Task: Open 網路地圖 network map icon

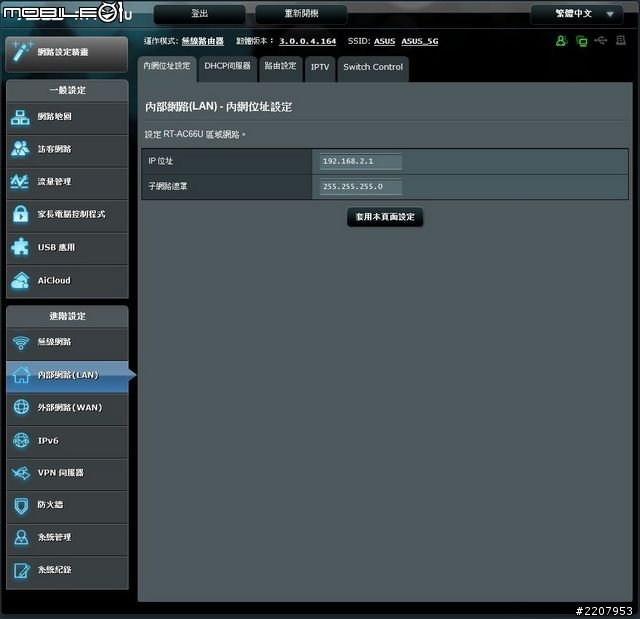Action: coord(21,117)
